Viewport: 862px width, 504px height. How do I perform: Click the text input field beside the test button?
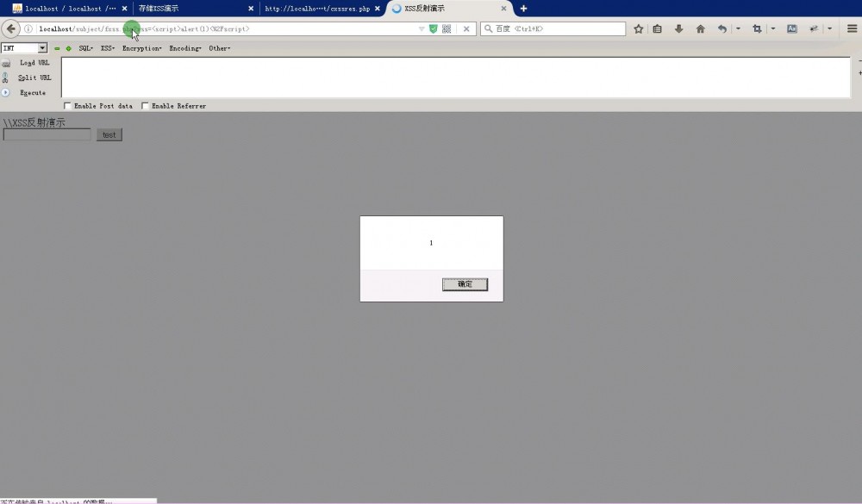coord(46,134)
